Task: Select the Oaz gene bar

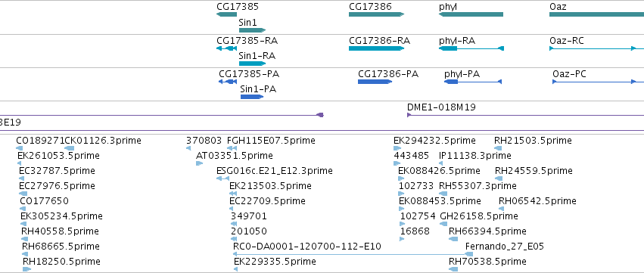Action: pos(597,14)
